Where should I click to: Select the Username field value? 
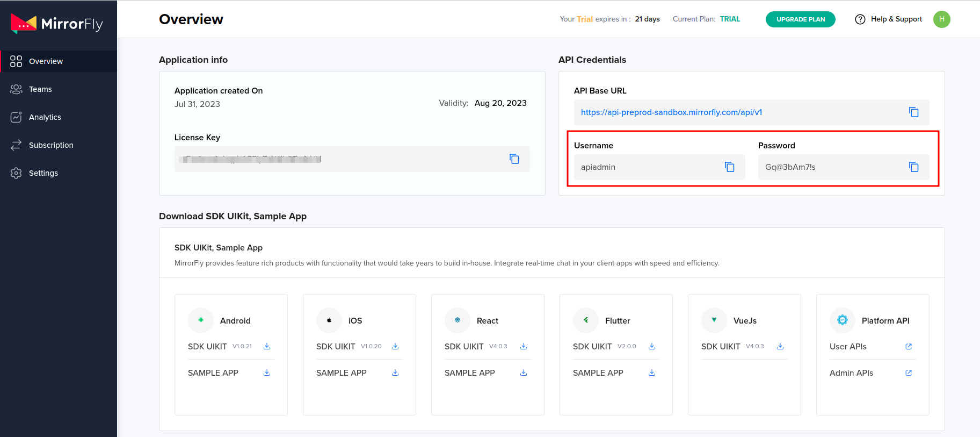659,167
